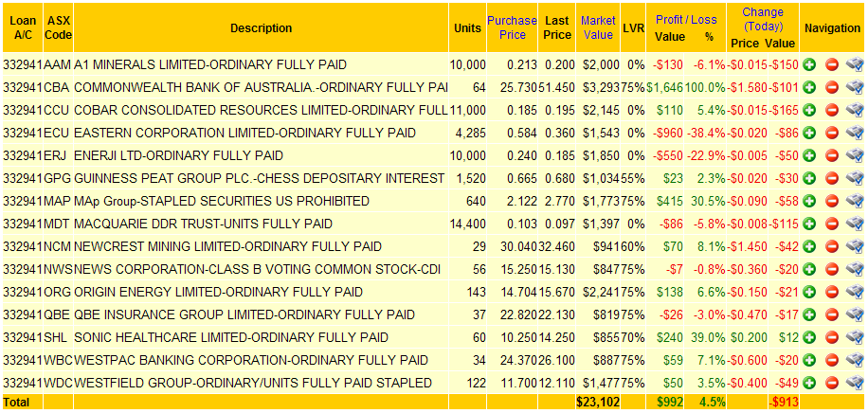Viewport: 868px width, 413px height.
Task: Click the green plus icon for WDC
Action: click(x=809, y=383)
